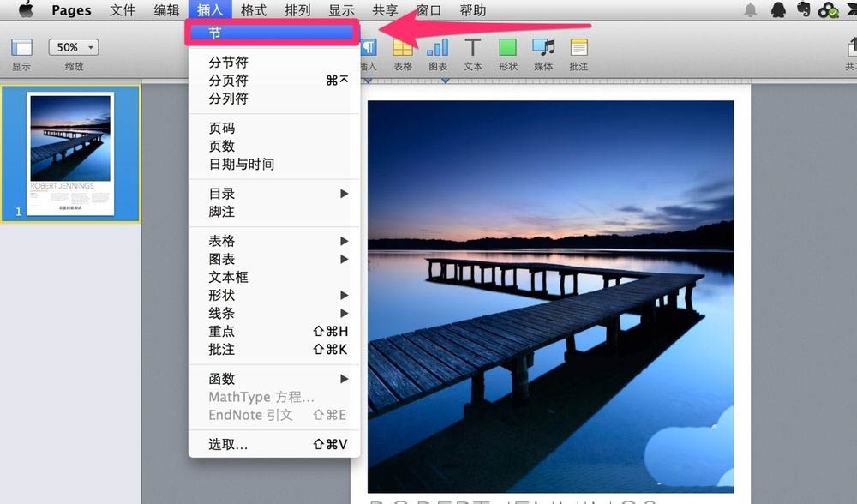This screenshot has height=504, width=857.
Task: Open the Evernote elephant menu bar icon
Action: 803,10
